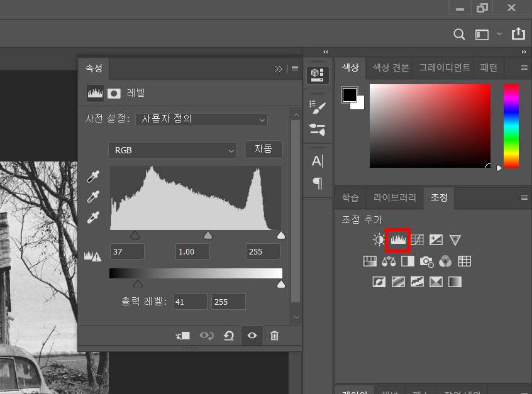Open the Properties panel flyout menu
The height and width of the screenshot is (394, 532).
pyautogui.click(x=295, y=68)
